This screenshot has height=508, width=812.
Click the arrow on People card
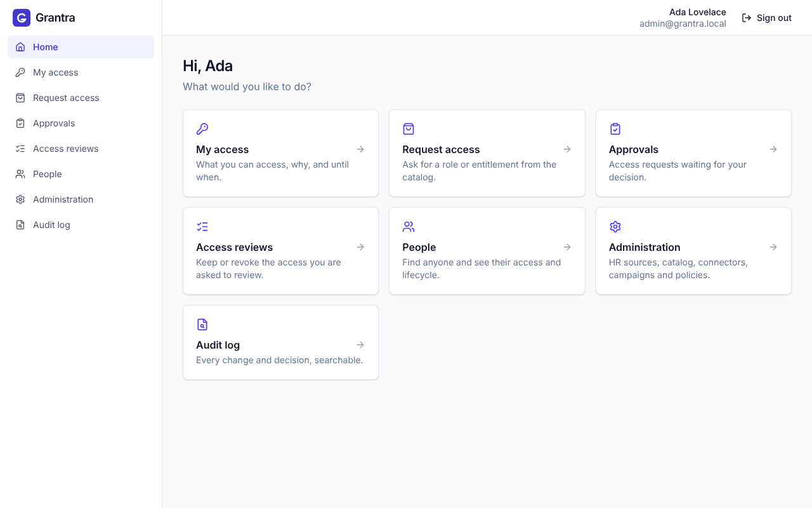click(567, 247)
